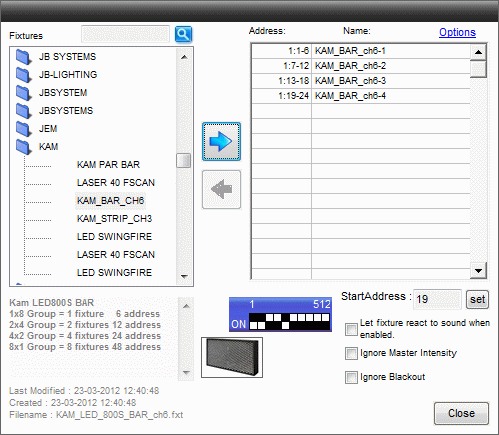Viewport: 499px width, 435px height.
Task: Open the JB SYSTEMS folder icon
Action: (24, 57)
